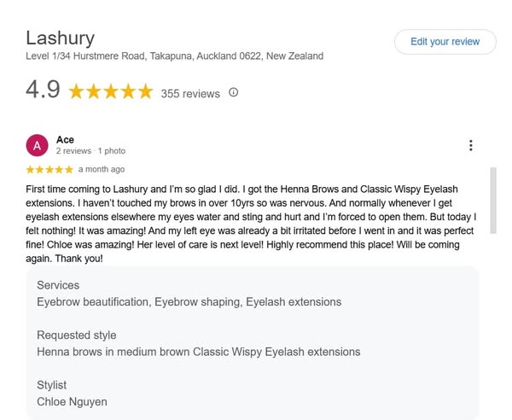Viewport: 512px width, 420px height.
Task: Click Ace's round profile avatar
Action: tap(38, 146)
